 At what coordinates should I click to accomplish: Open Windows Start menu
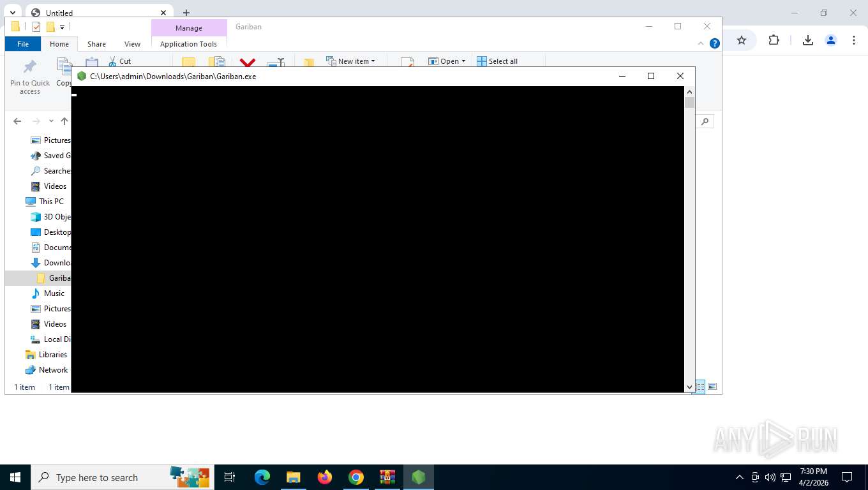15,477
